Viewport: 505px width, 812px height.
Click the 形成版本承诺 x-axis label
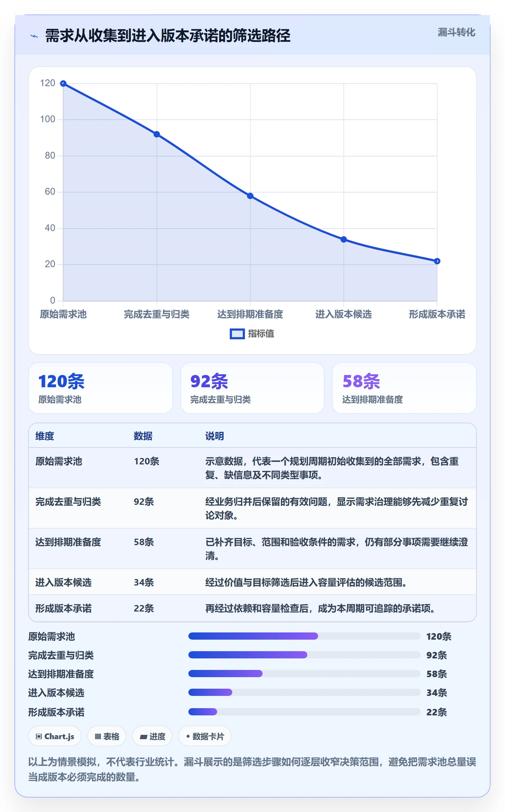437,314
